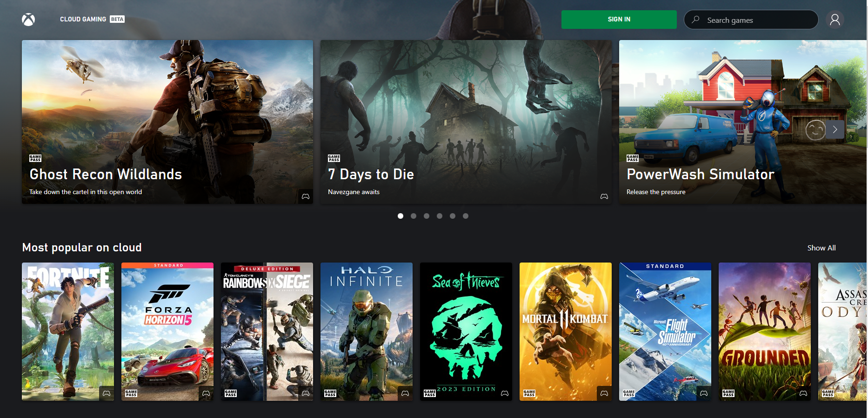Click the smiley feedback icon on PowerWash banner

pyautogui.click(x=815, y=130)
